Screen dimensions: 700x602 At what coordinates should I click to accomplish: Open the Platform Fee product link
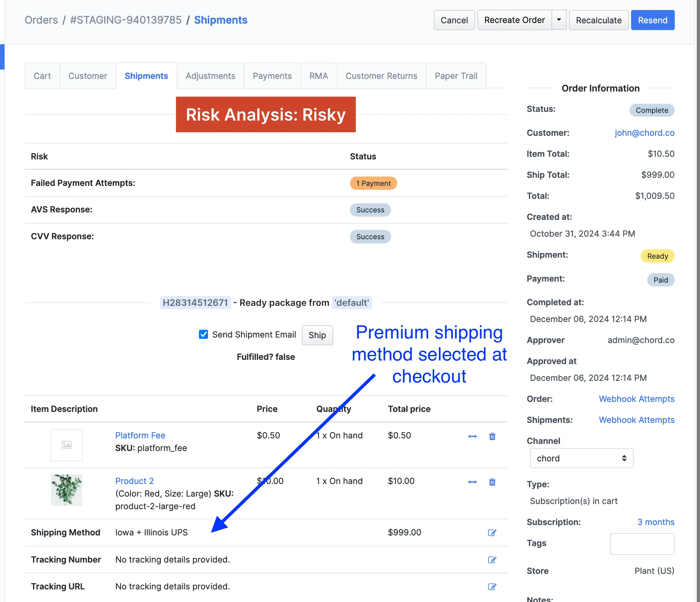click(140, 435)
